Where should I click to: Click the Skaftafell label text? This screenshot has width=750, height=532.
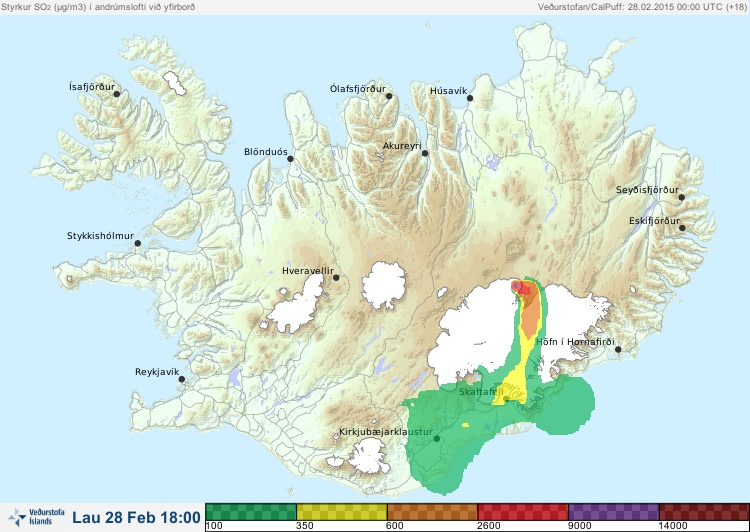click(481, 392)
